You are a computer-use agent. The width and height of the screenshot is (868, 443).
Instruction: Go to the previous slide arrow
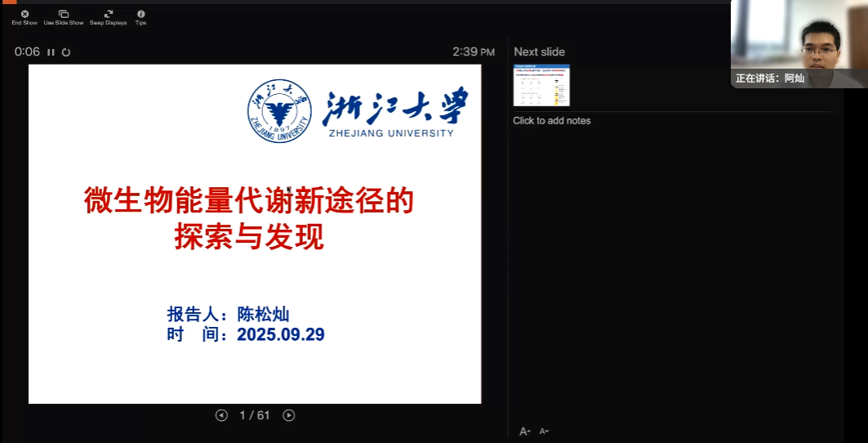click(221, 415)
